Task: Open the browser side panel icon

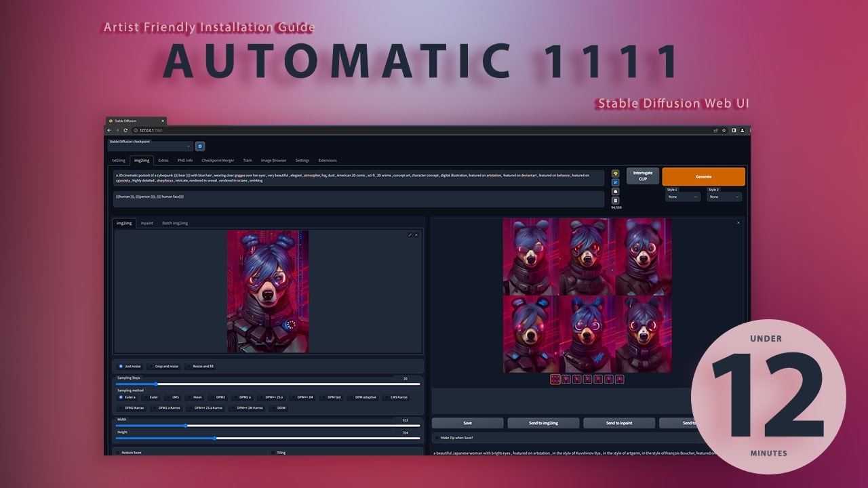Action: pyautogui.click(x=733, y=130)
